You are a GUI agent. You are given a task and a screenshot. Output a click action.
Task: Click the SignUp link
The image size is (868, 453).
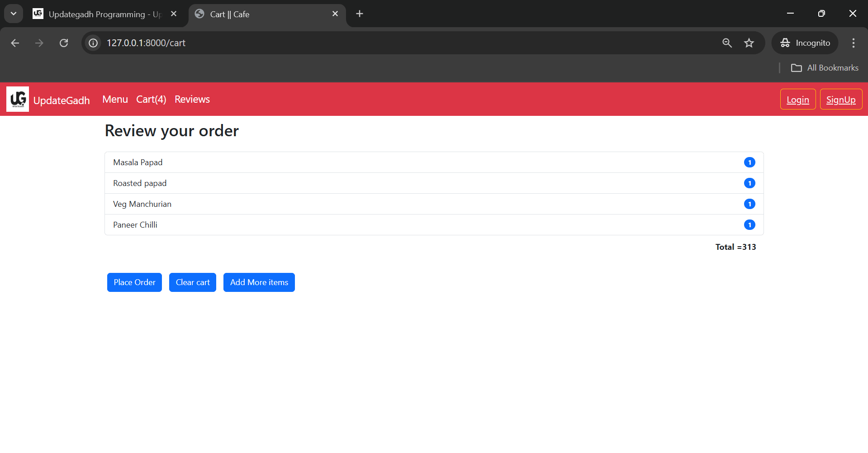[x=841, y=99]
